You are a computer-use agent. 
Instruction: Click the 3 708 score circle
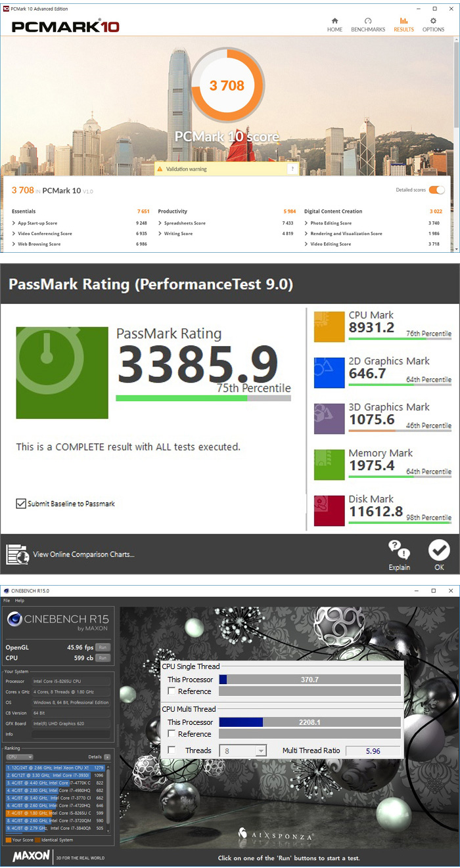tap(227, 85)
